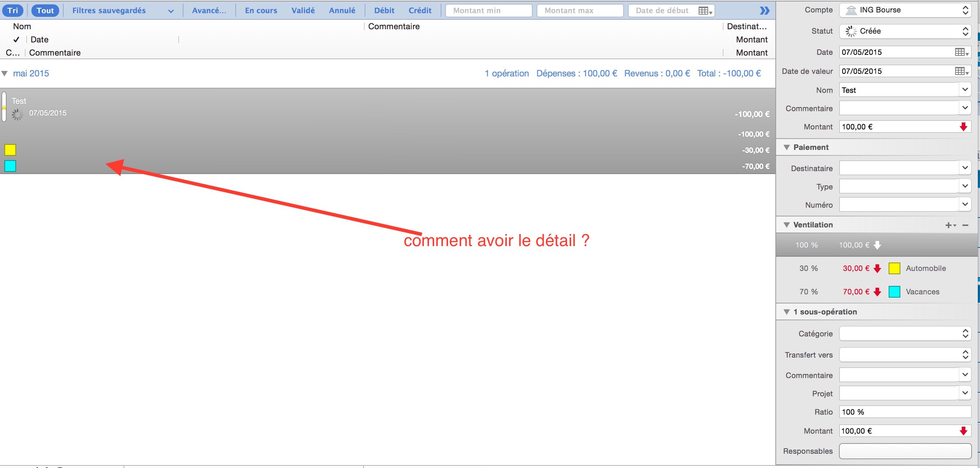Click the Date de début field
This screenshot has height=468, width=980.
(x=671, y=11)
